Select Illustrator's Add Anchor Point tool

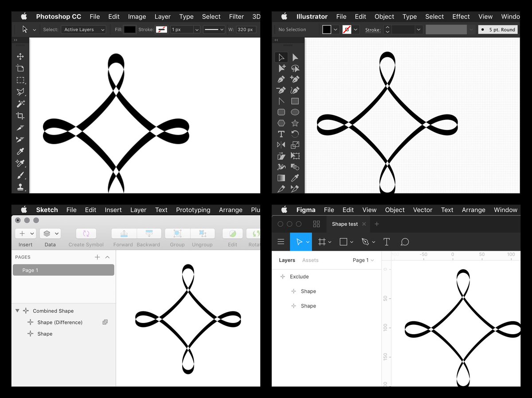click(x=295, y=79)
